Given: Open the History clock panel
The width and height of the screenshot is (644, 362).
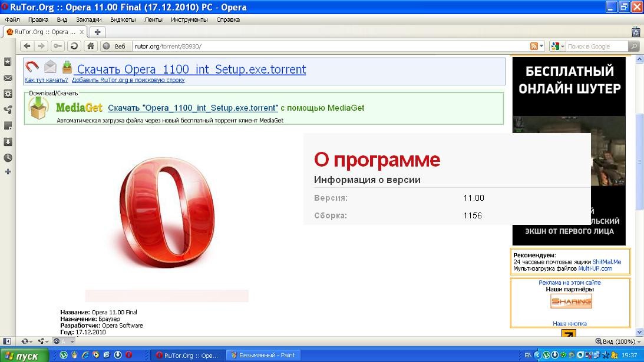Looking at the screenshot, I should pyautogui.click(x=8, y=157).
